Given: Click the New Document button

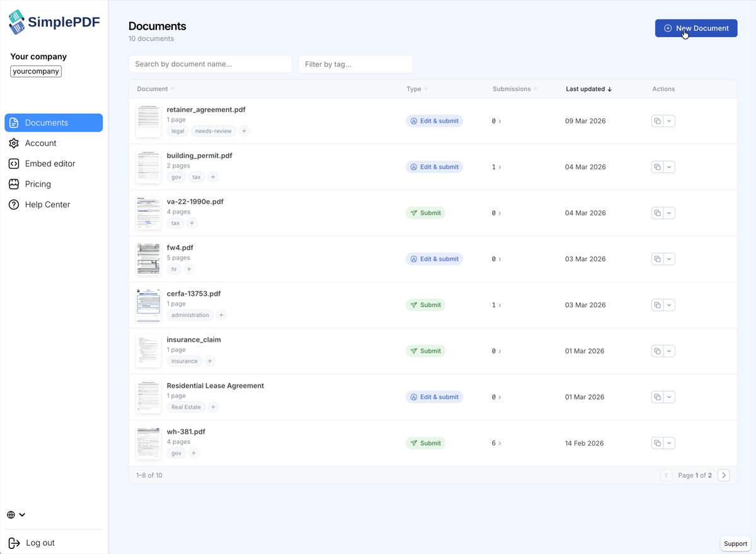Looking at the screenshot, I should pos(696,28).
